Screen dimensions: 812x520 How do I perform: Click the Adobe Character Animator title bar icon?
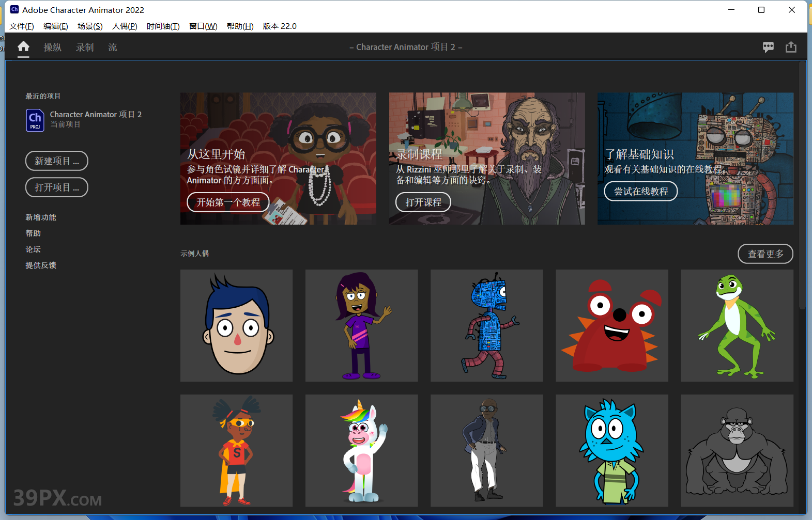click(14, 9)
